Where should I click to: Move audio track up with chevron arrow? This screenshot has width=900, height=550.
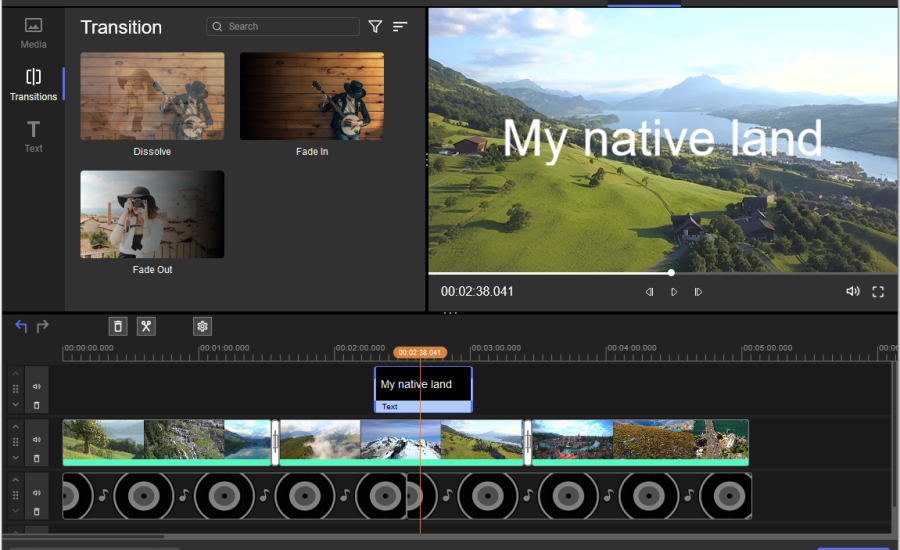pyautogui.click(x=15, y=480)
